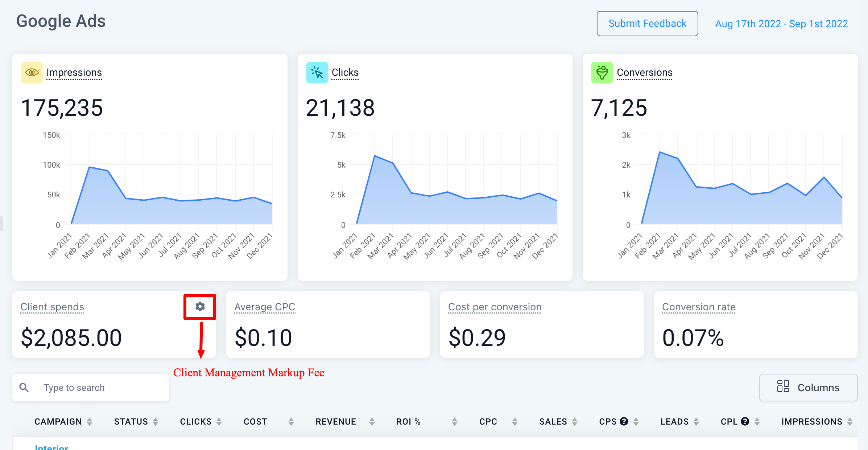The width and height of the screenshot is (868, 450).
Task: Sort table by Status column arrows
Action: click(156, 422)
